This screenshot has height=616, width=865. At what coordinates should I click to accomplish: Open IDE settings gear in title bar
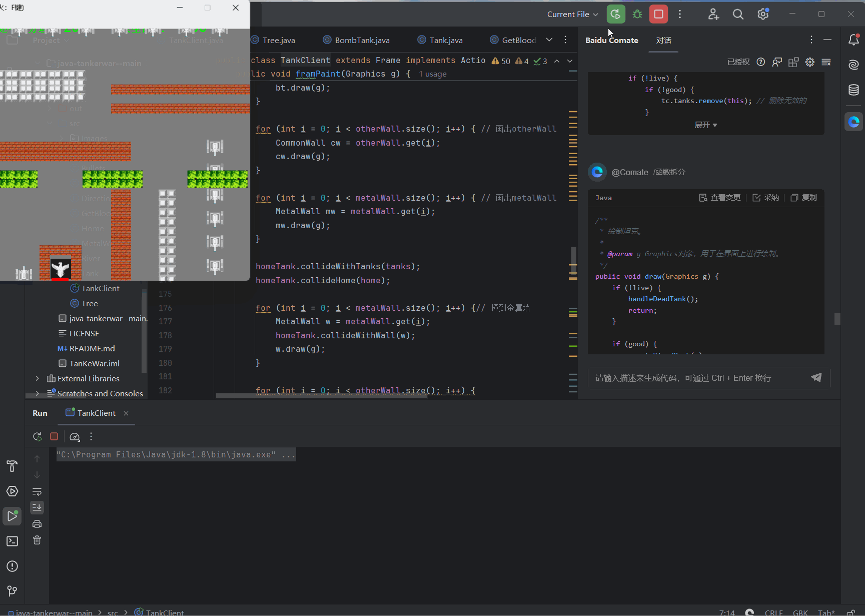pyautogui.click(x=763, y=14)
